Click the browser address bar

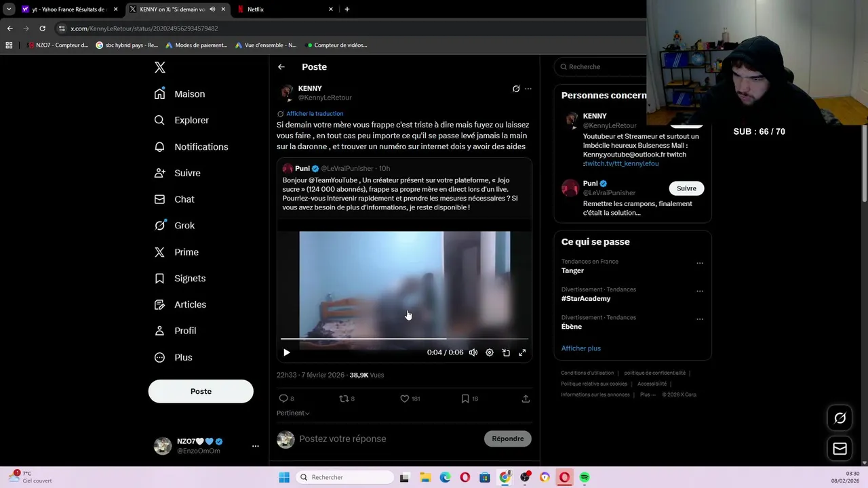click(x=349, y=28)
